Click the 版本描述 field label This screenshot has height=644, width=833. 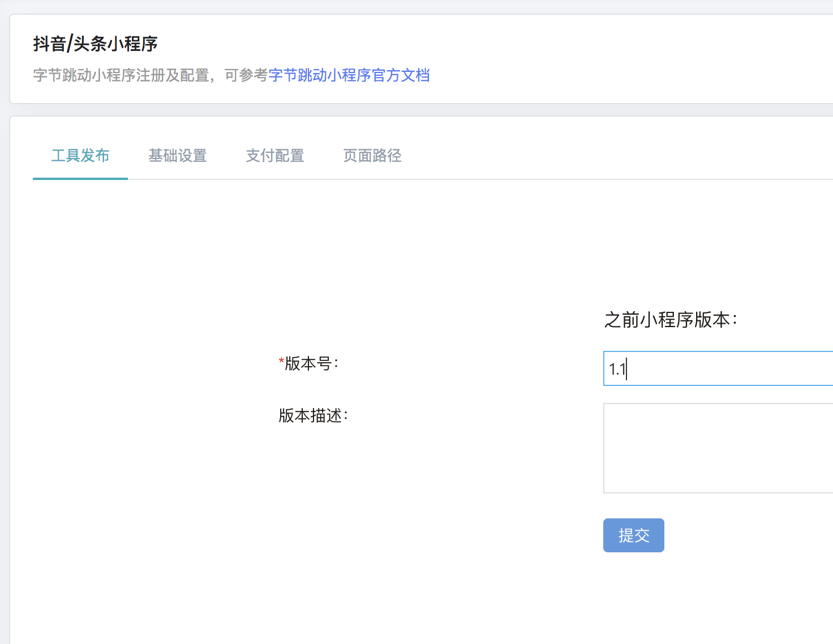tap(314, 415)
